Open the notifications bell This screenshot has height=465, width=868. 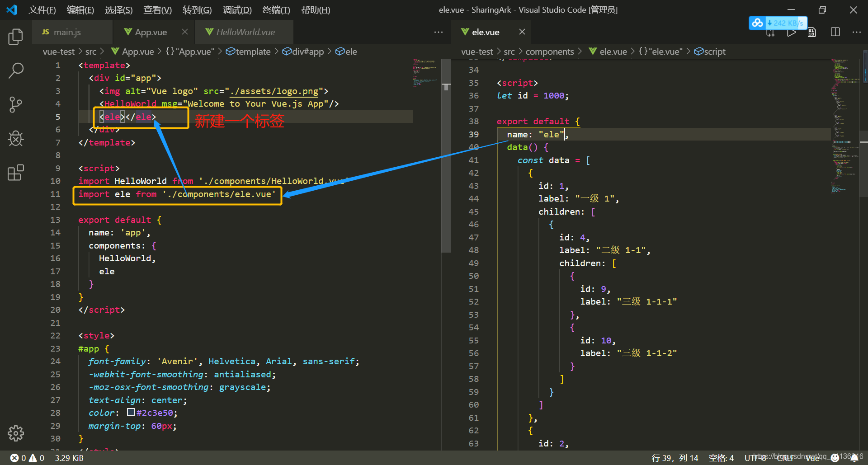coord(854,458)
